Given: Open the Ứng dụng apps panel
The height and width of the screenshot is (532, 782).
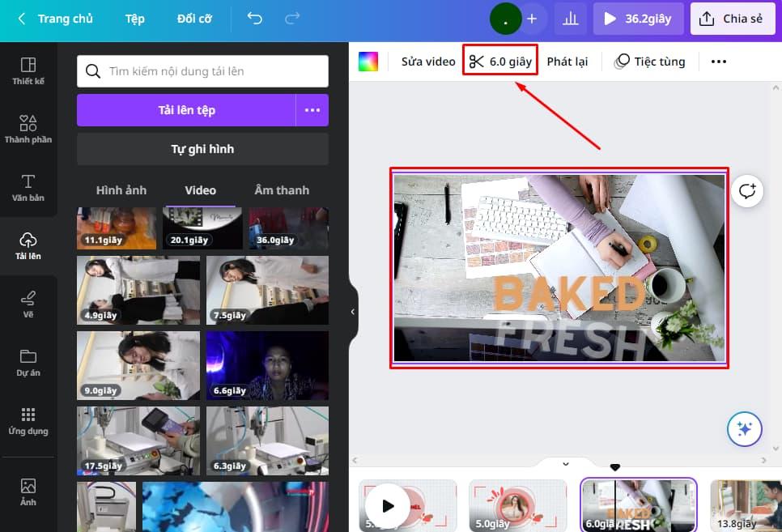Looking at the screenshot, I should (x=29, y=419).
